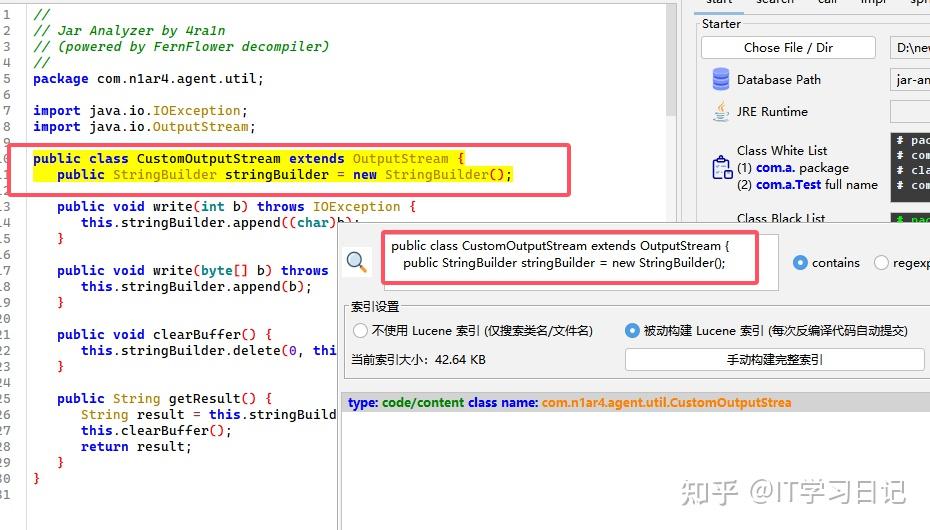Image resolution: width=930 pixels, height=530 pixels.
Task: Select the contains radio option
Action: [800, 263]
